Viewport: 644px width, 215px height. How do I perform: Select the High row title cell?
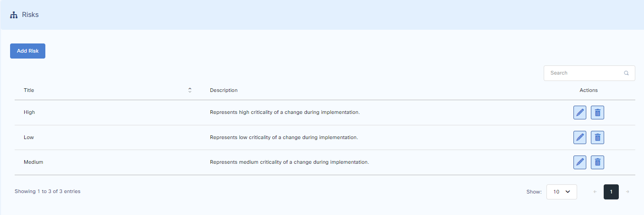29,113
